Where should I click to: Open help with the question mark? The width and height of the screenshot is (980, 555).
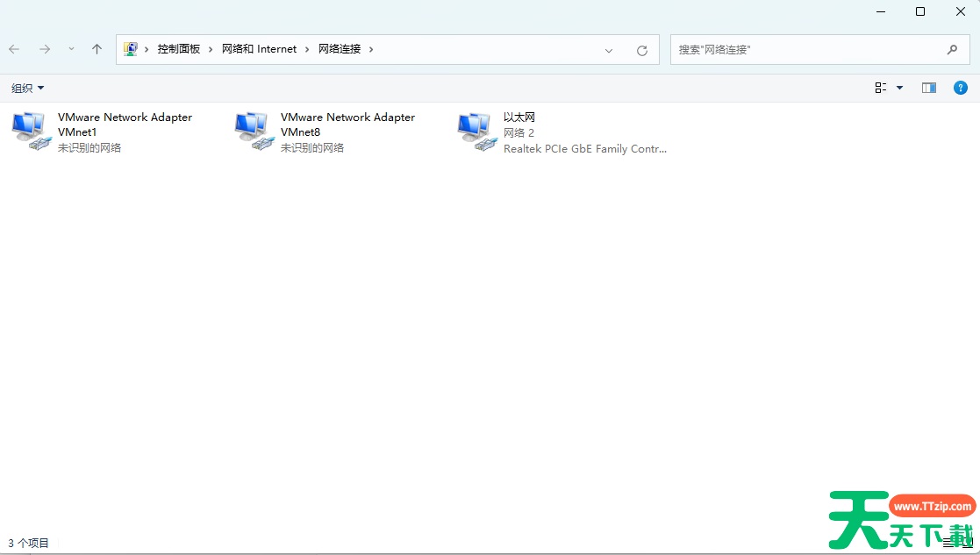pos(961,88)
